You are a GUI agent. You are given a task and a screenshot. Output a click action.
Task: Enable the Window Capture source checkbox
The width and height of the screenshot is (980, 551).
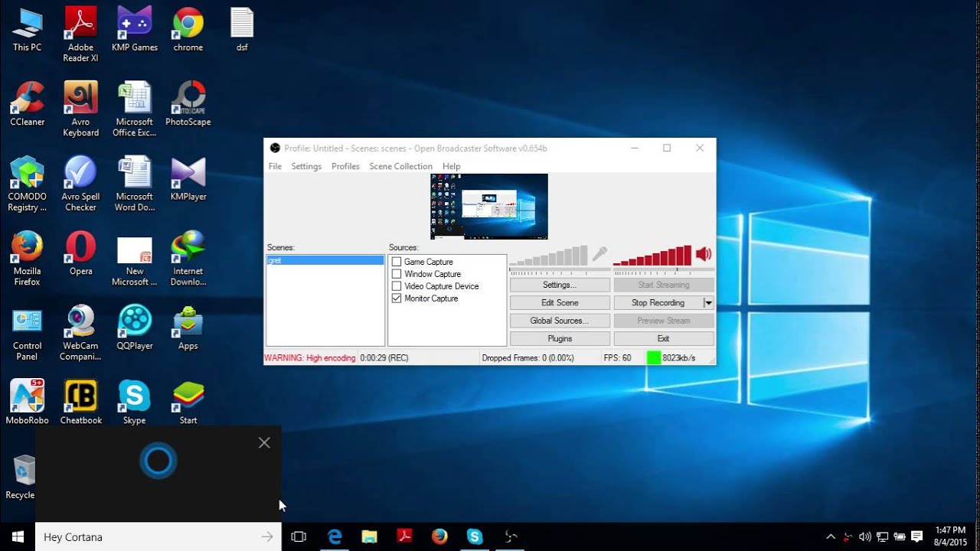[x=397, y=274]
